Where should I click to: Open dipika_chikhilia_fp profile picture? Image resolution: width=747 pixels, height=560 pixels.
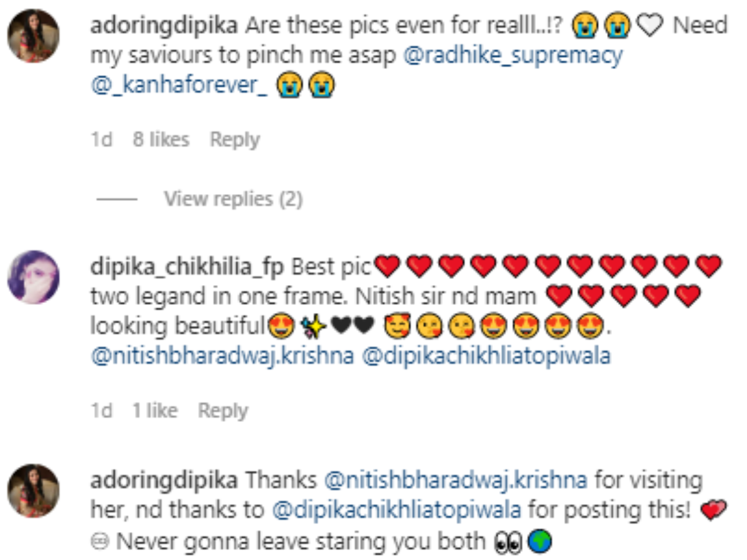tap(34, 277)
